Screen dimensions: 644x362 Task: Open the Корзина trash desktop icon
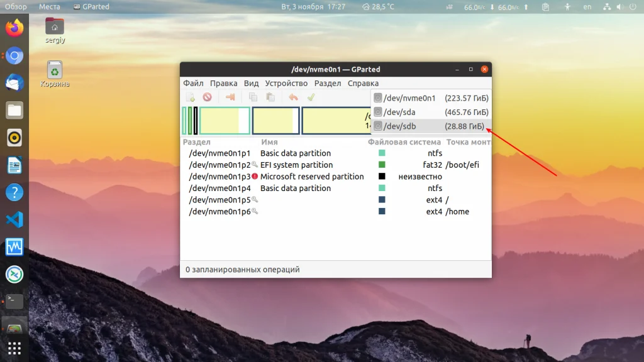tap(55, 74)
